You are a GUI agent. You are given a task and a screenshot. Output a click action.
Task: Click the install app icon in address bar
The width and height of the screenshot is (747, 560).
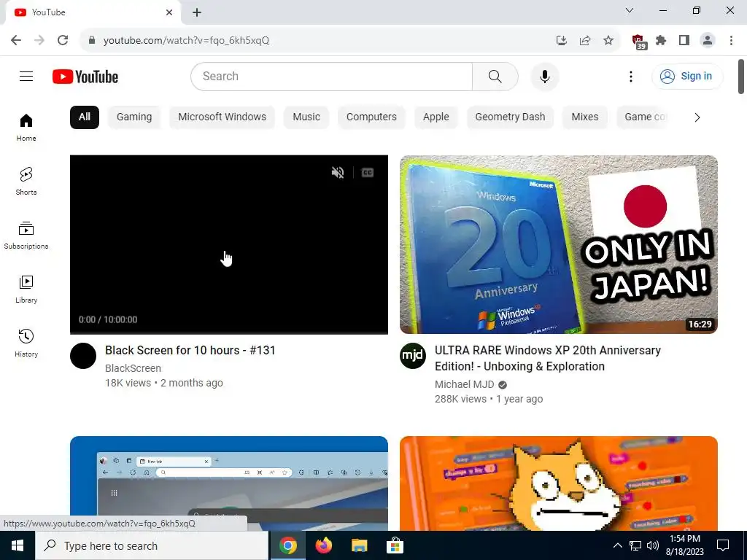click(x=562, y=41)
